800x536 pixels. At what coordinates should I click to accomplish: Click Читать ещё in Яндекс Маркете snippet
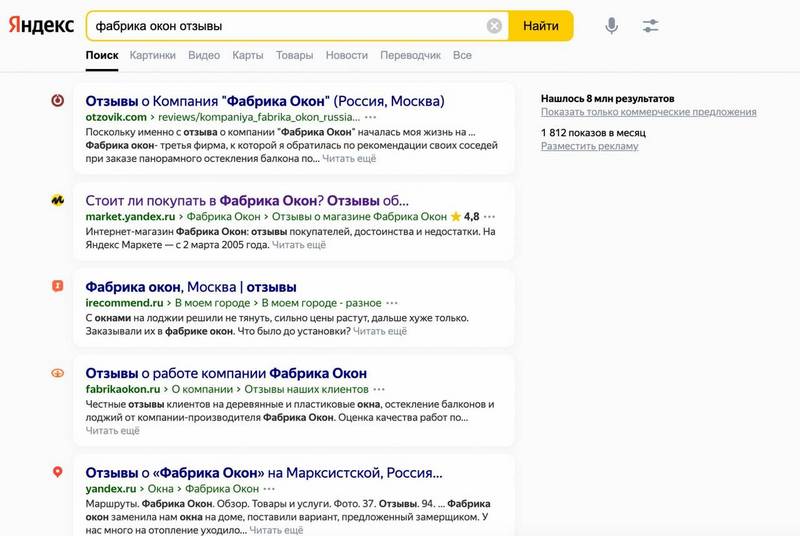298,245
